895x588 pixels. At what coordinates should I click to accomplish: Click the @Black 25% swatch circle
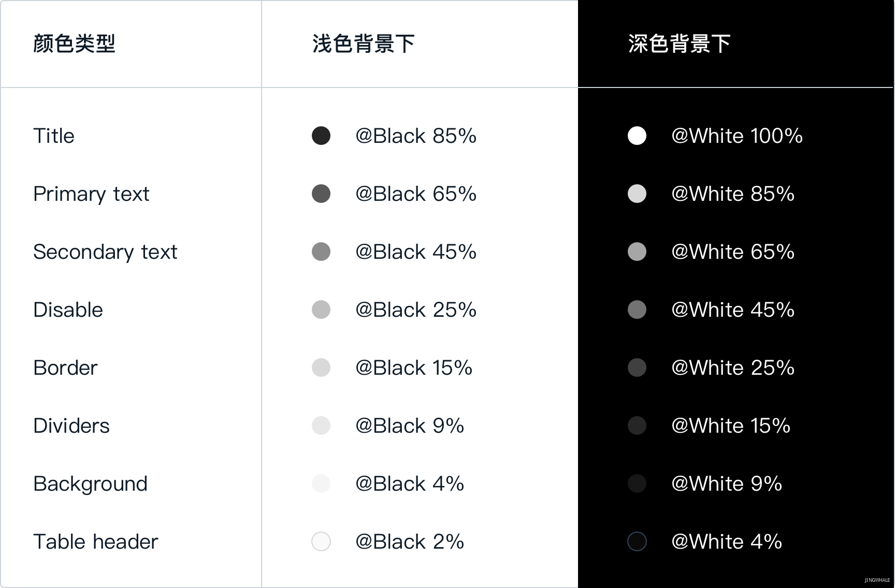321,310
